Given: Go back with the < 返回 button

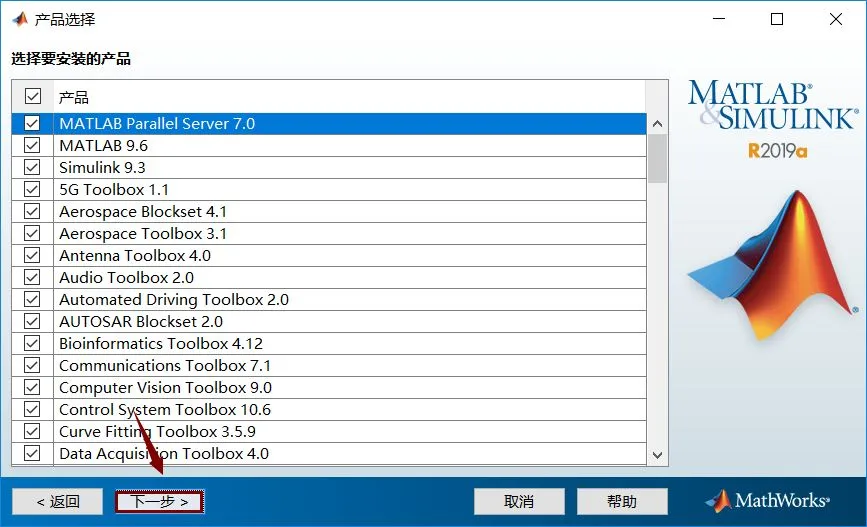Looking at the screenshot, I should (58, 502).
